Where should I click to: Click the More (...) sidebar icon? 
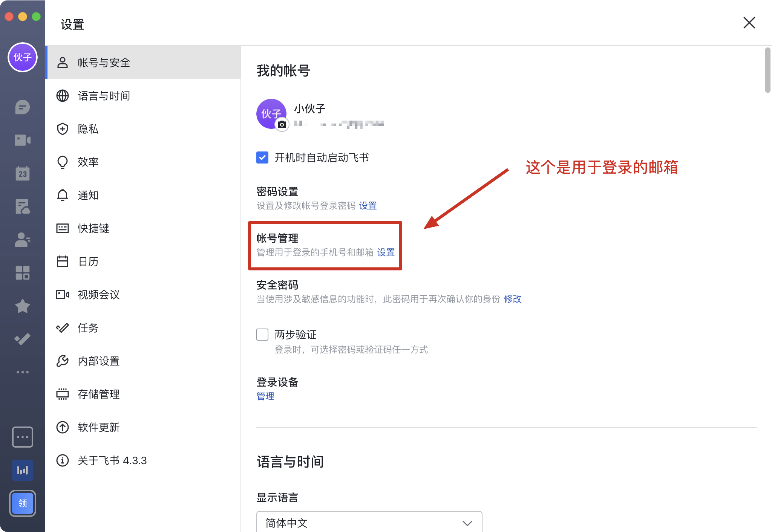(x=23, y=372)
